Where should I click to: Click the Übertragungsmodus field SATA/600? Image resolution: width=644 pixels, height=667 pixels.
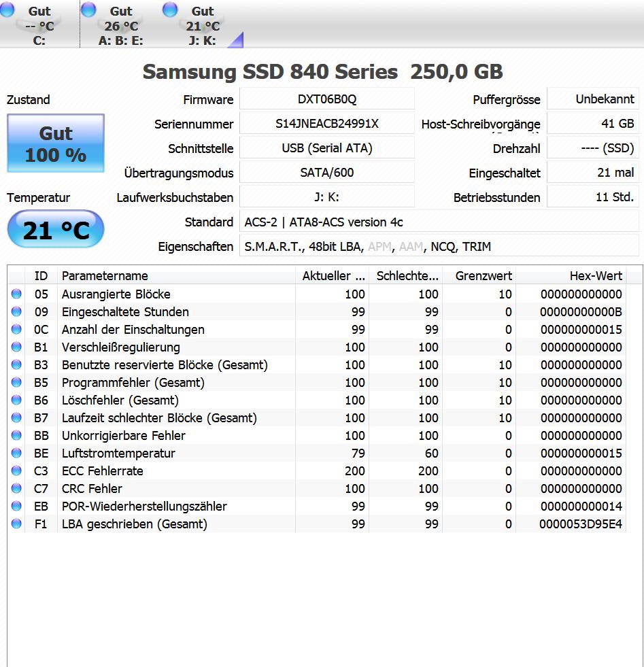point(326,173)
